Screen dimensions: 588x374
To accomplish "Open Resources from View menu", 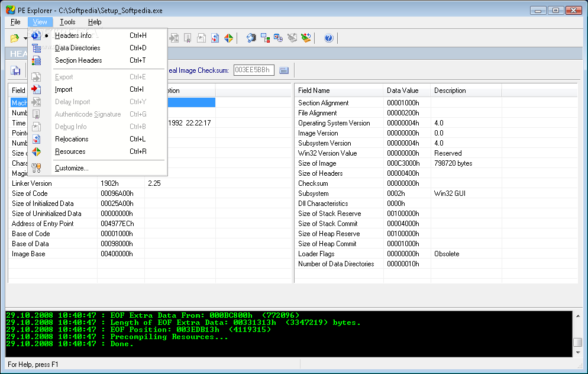I will coord(98,151).
